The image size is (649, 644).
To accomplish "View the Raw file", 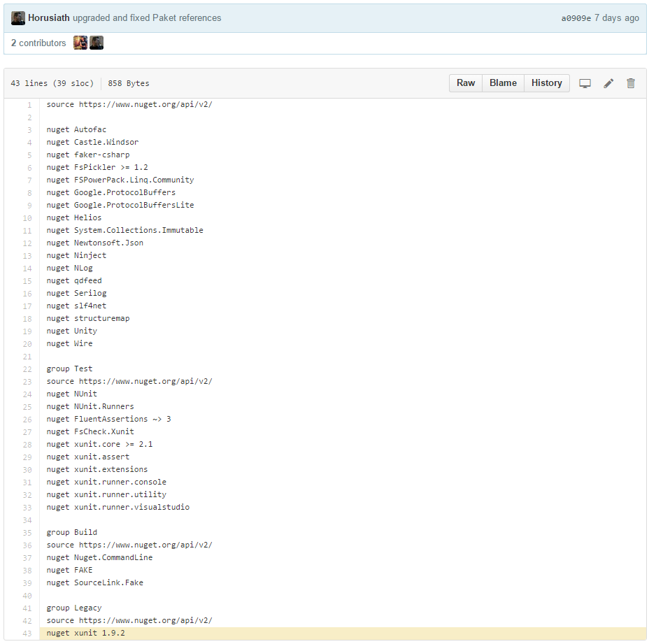I will point(466,83).
